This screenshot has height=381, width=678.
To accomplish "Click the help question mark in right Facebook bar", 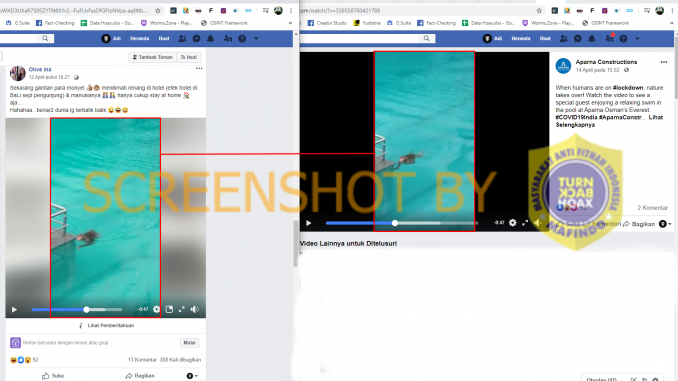I will pyautogui.click(x=623, y=38).
